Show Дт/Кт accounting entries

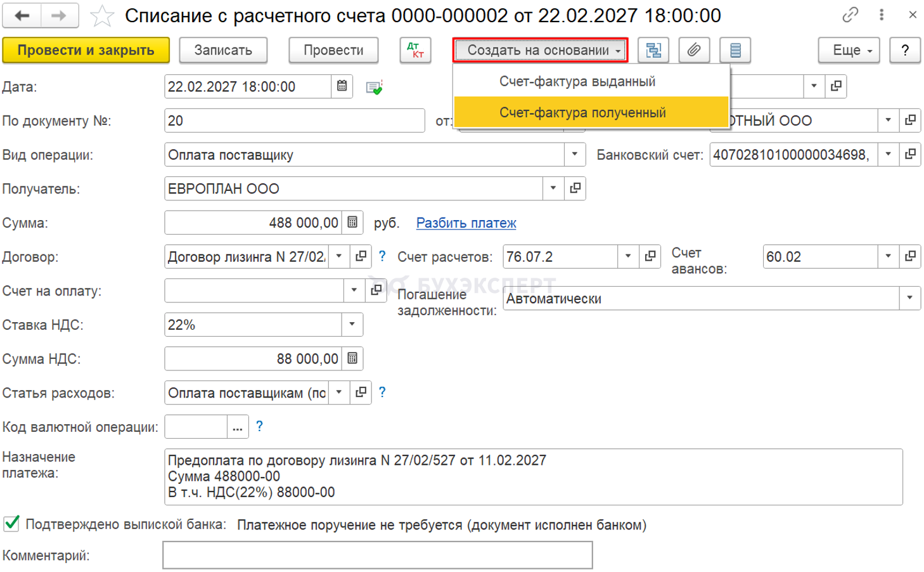pos(416,50)
